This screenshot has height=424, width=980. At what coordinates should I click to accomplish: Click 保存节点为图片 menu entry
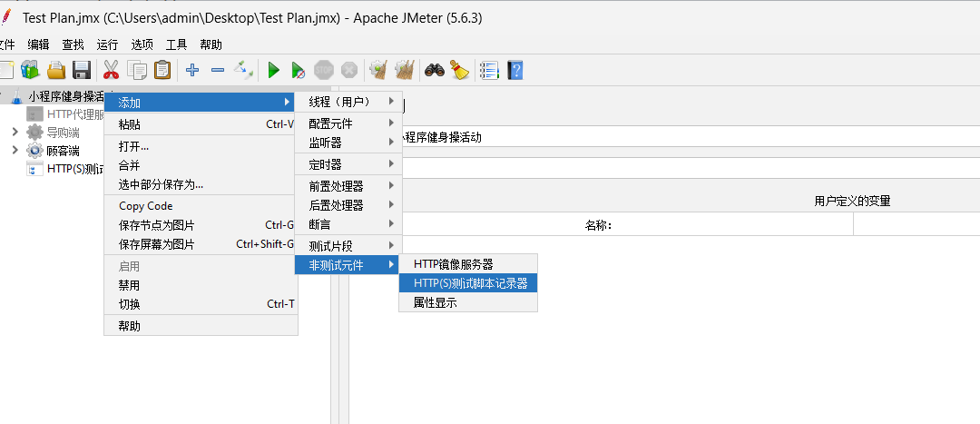(200, 225)
